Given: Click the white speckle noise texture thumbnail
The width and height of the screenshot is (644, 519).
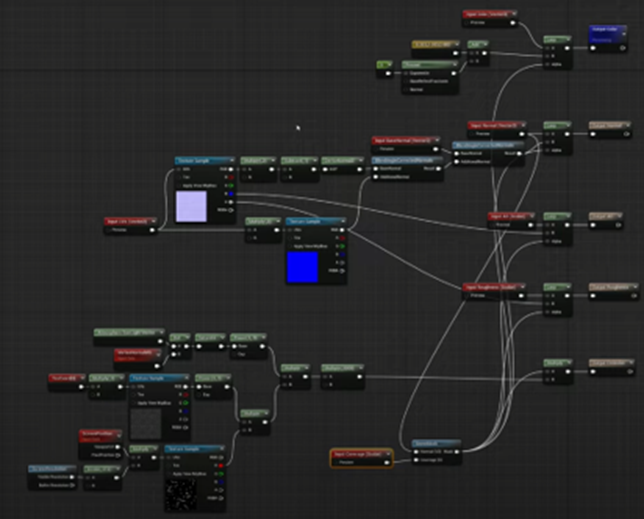Looking at the screenshot, I should tap(181, 495).
